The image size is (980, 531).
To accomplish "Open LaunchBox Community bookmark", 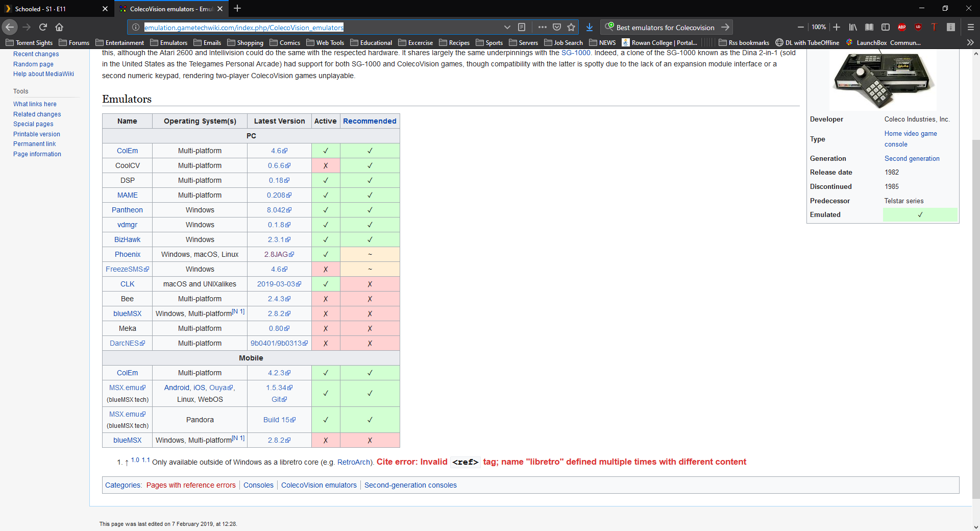I will click(884, 42).
